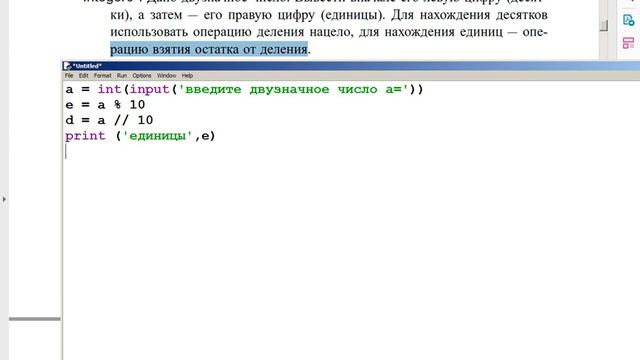Image resolution: width=640 pixels, height=360 pixels.
Task: Click the PDF document vertical scrollbar thumb
Action: 604,25
